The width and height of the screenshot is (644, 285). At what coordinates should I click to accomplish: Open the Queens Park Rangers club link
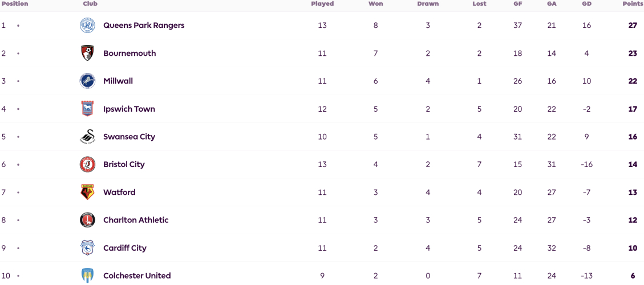click(x=144, y=26)
